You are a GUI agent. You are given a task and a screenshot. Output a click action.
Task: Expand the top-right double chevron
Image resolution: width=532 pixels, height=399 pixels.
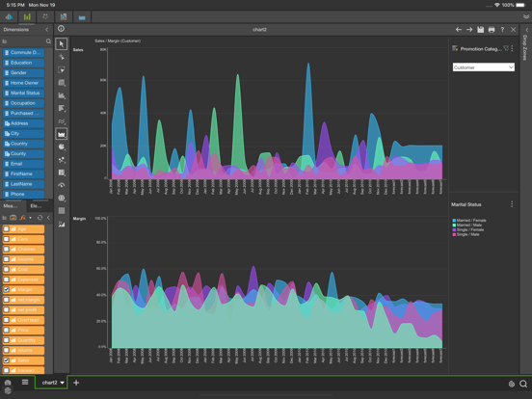point(526,16)
